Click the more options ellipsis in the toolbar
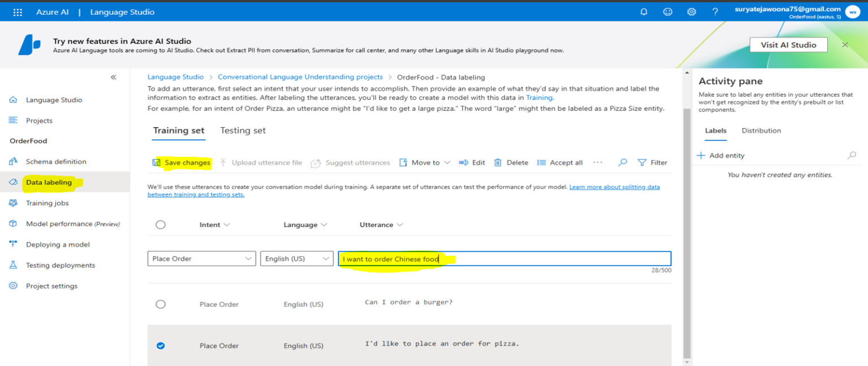 pos(598,163)
